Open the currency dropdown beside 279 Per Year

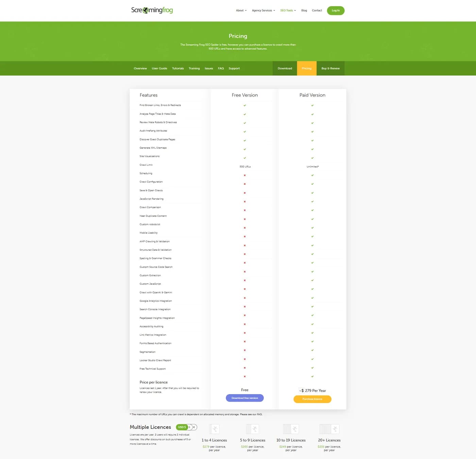[301, 391]
